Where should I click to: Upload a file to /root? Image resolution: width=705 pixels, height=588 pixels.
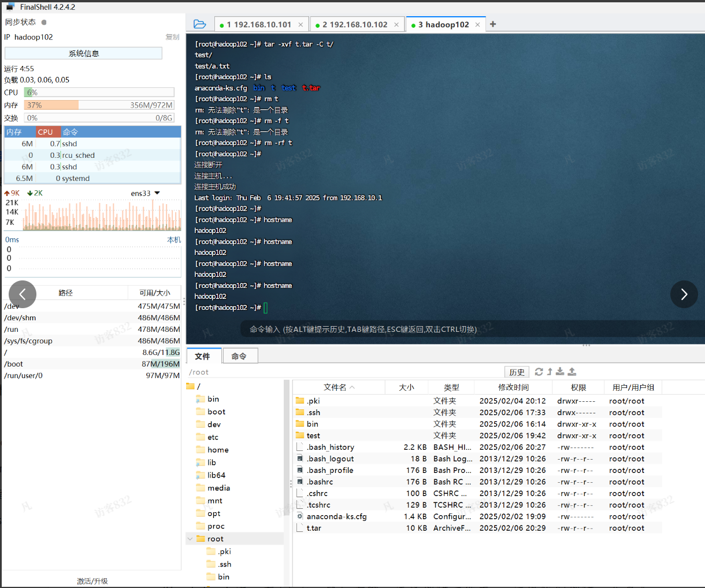[x=571, y=372]
